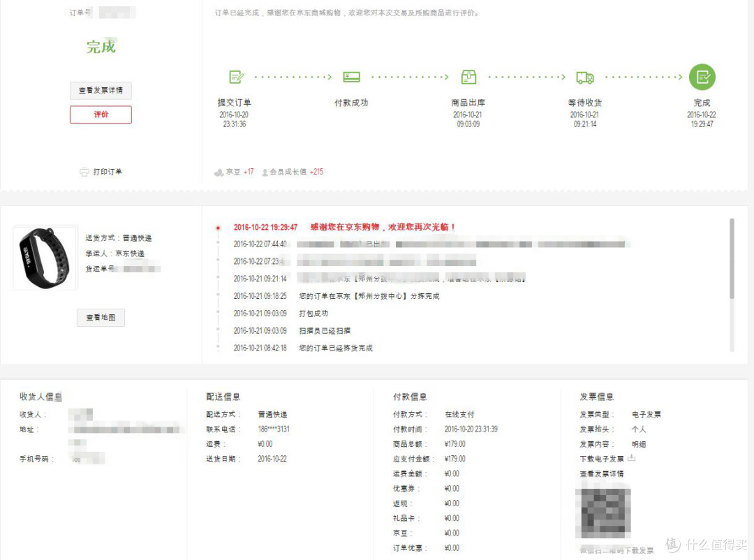Click the 等待收货 delivery truck icon

click(x=585, y=78)
